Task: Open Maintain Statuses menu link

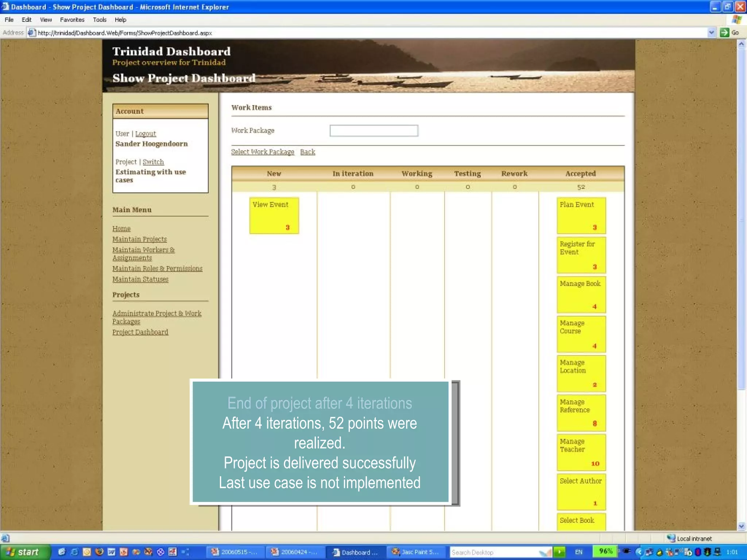Action: click(140, 279)
